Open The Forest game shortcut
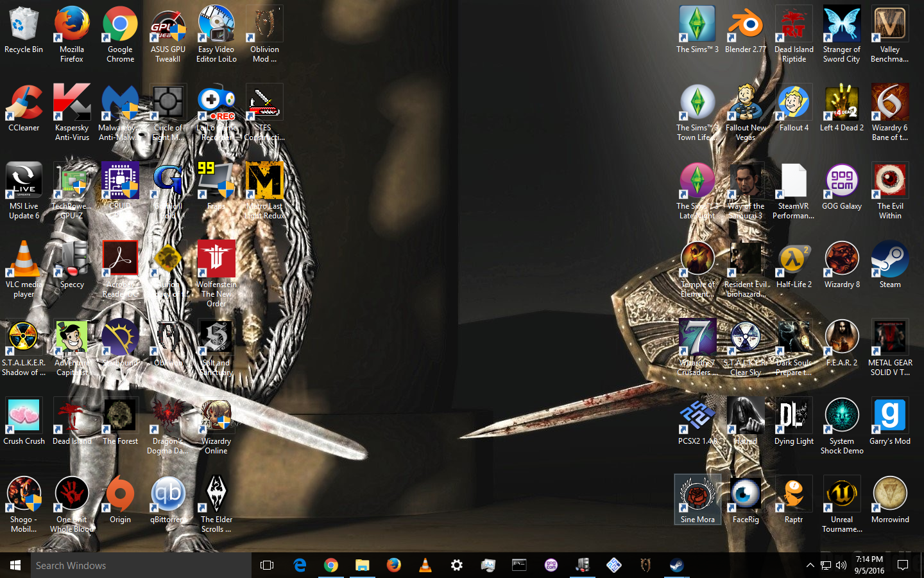 [120, 422]
